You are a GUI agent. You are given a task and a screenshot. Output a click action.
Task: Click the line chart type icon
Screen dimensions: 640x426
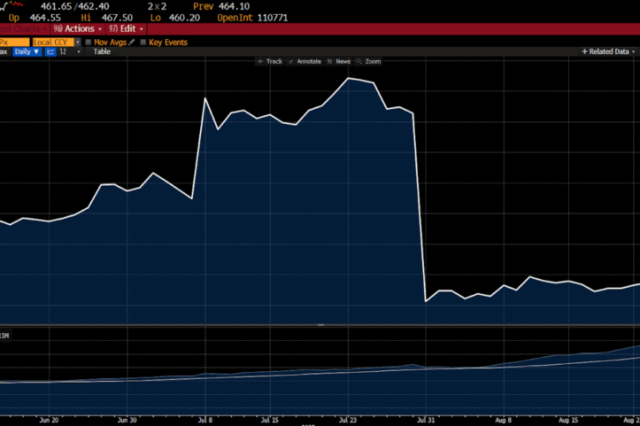pos(51,51)
